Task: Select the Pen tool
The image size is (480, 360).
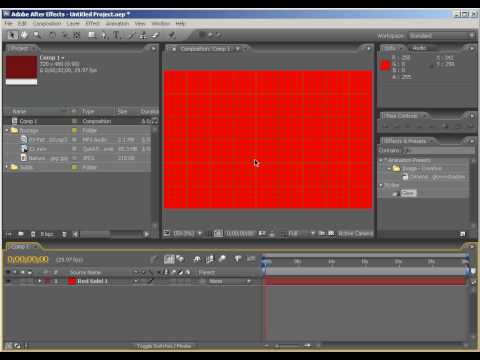Action: [x=104, y=35]
